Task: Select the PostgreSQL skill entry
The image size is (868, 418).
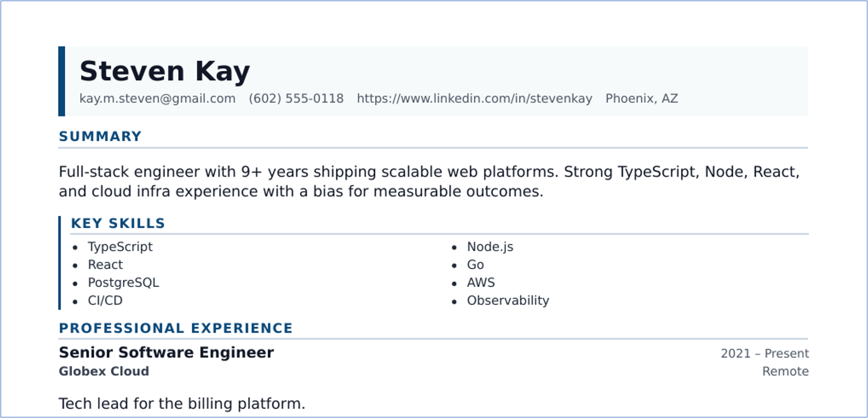Action: [123, 283]
